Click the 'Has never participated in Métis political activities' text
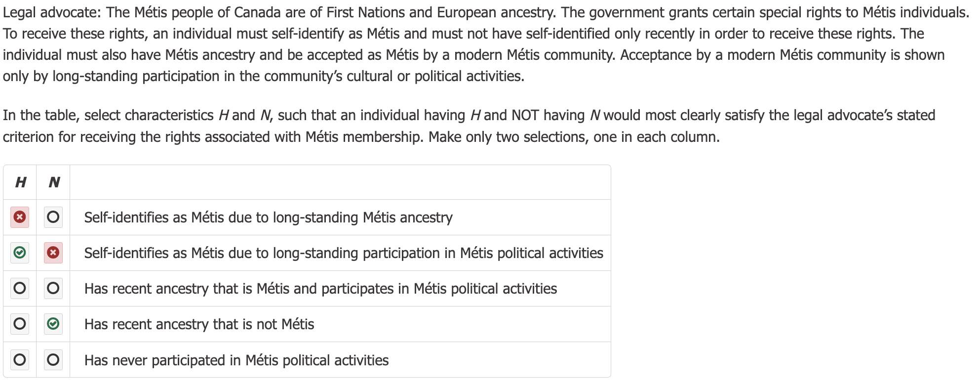Image resolution: width=980 pixels, height=391 pixels. [x=236, y=360]
